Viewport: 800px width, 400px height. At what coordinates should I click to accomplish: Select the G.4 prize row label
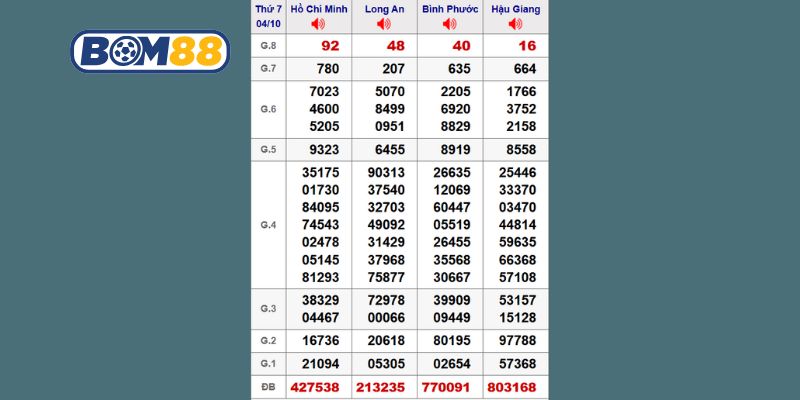[268, 225]
